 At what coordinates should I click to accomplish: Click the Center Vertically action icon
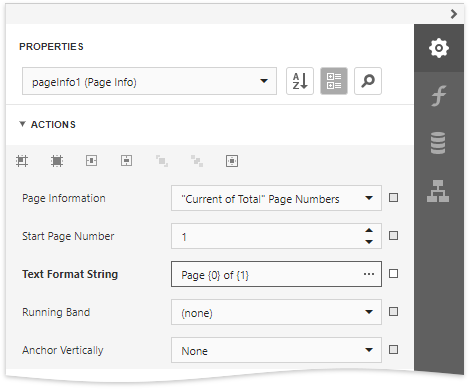point(127,161)
